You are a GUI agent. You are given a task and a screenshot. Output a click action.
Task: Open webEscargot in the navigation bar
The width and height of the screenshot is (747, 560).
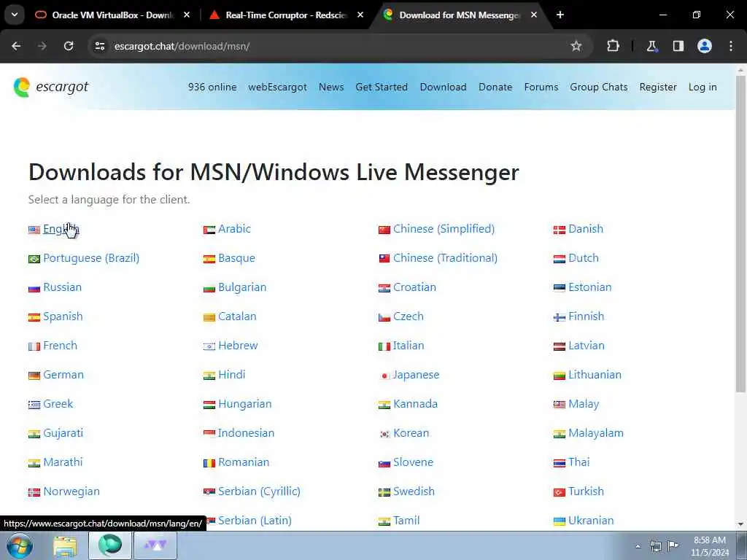277,87
